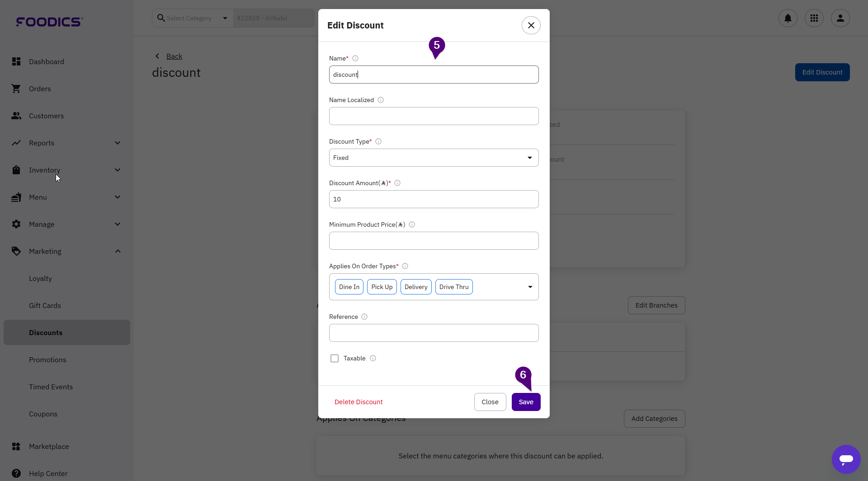Expand the Applies On Order Types dropdown
The image size is (868, 481).
pyautogui.click(x=530, y=287)
